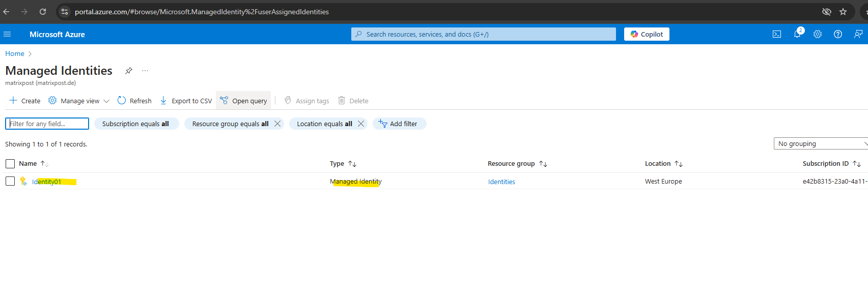Edit the Location equals all filter
Viewport: 868px width, 296px height.
[324, 124]
